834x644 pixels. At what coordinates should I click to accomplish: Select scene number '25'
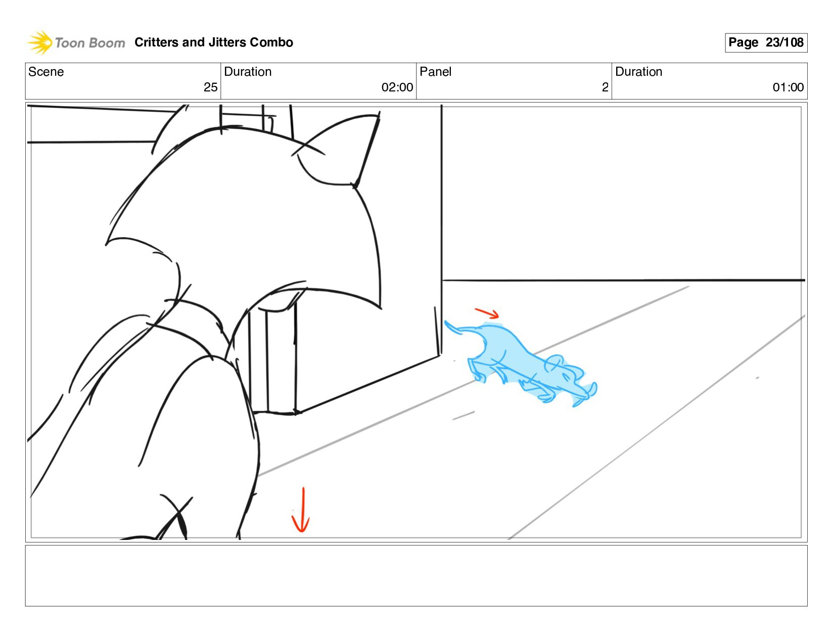[210, 87]
